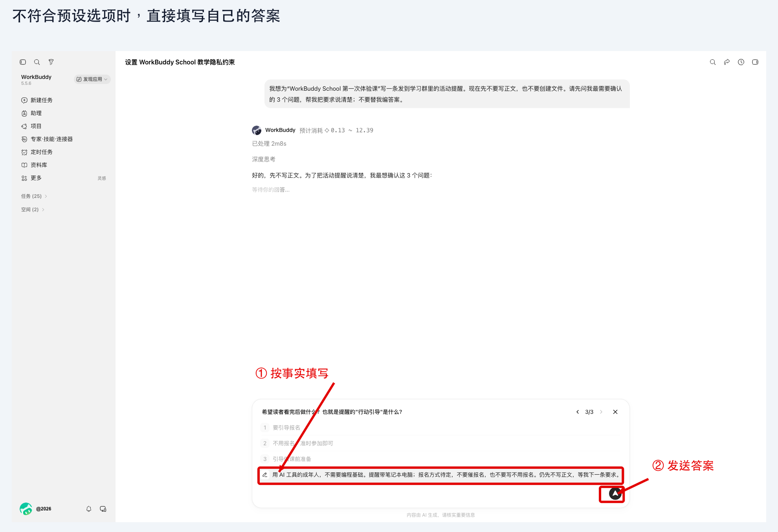Open history clock icon
778x532 pixels.
pos(741,62)
